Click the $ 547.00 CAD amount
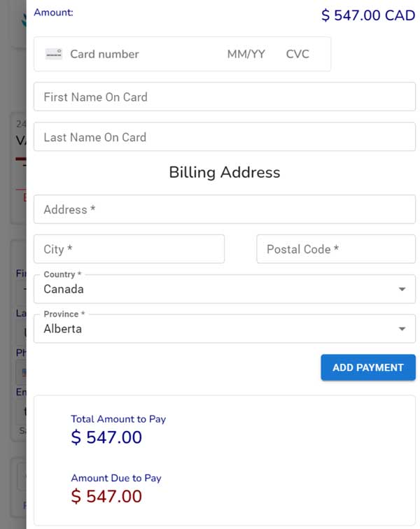The height and width of the screenshot is (529, 420). coord(368,15)
